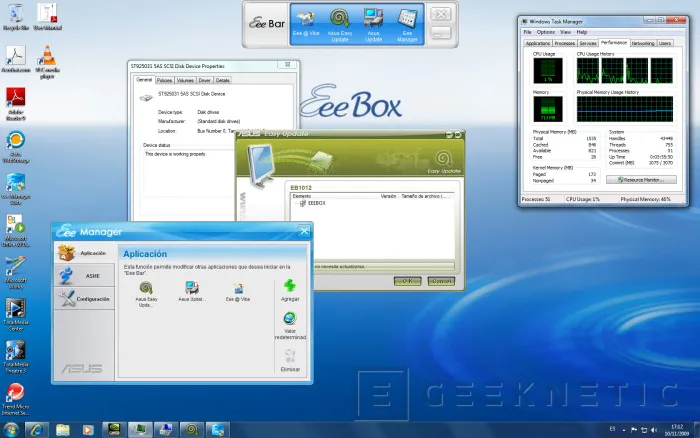Switch to Applications tab in Task Manager
The image size is (700, 438).
point(538,43)
